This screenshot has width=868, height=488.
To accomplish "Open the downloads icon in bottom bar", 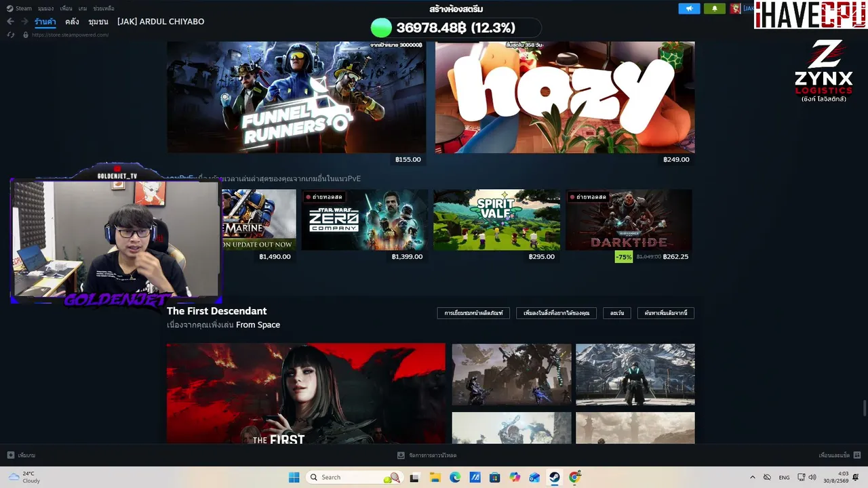I will [401, 455].
